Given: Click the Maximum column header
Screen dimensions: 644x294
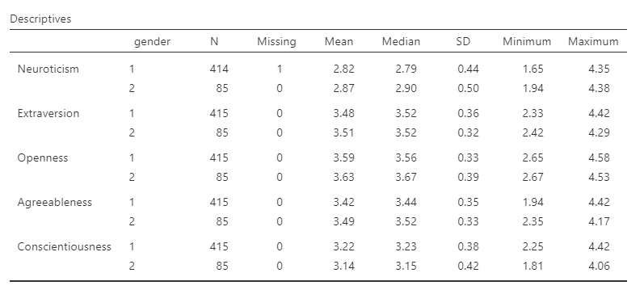Looking at the screenshot, I should [593, 41].
